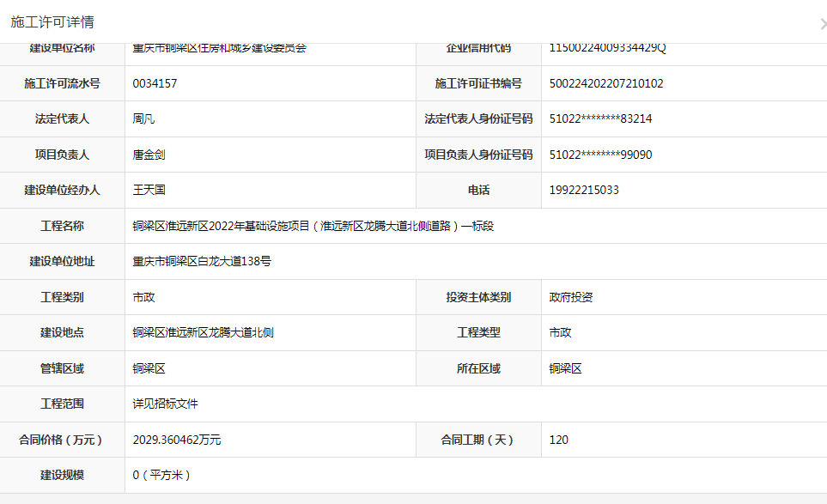Select the phone number 19922215033
This screenshot has height=504, width=827.
pos(584,190)
